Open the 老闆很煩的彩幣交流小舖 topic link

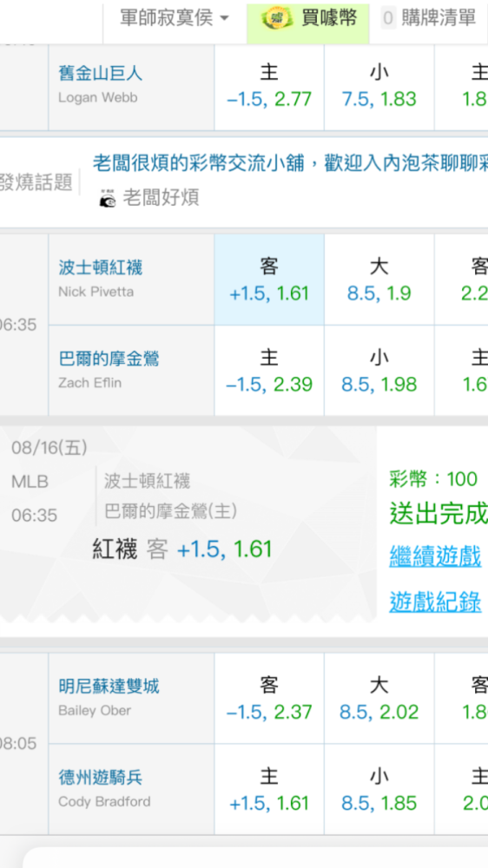(290, 163)
